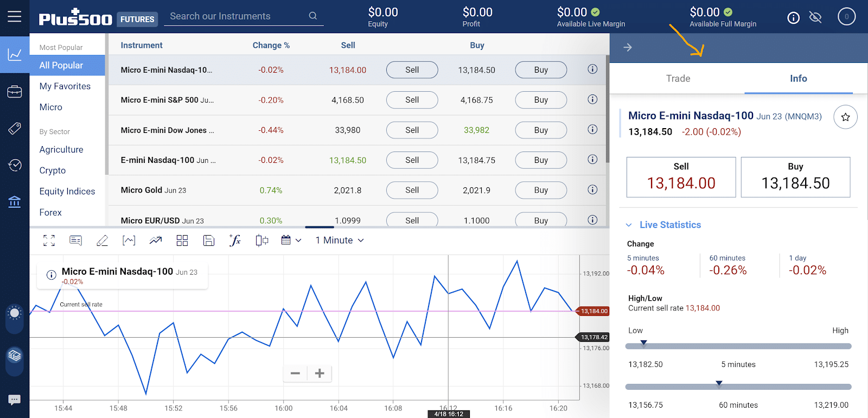This screenshot has width=868, height=418.
Task: Sell E-mini Nasdaq-100 Jun
Action: (x=412, y=160)
